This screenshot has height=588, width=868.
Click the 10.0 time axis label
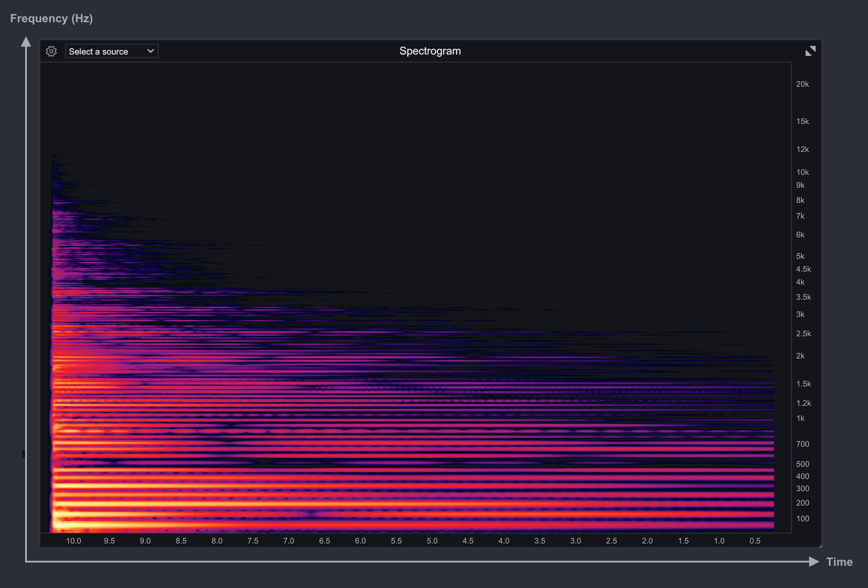(74, 541)
